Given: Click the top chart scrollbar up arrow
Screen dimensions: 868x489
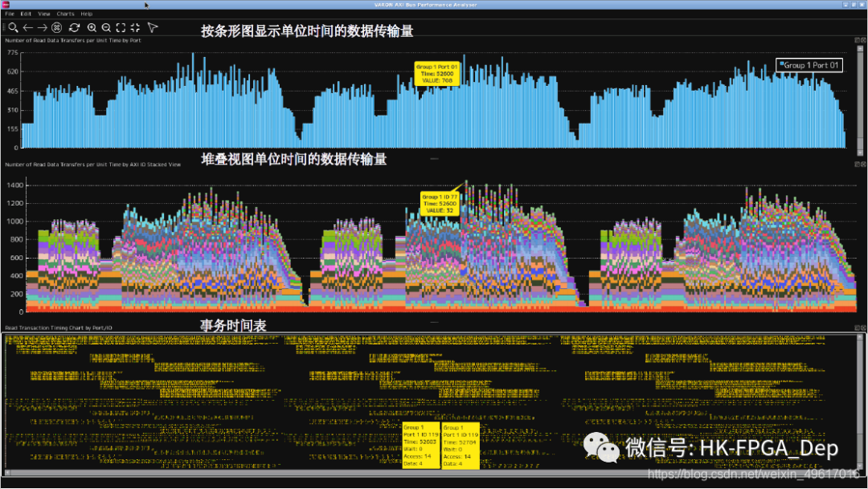Looking at the screenshot, I should click(x=860, y=49).
